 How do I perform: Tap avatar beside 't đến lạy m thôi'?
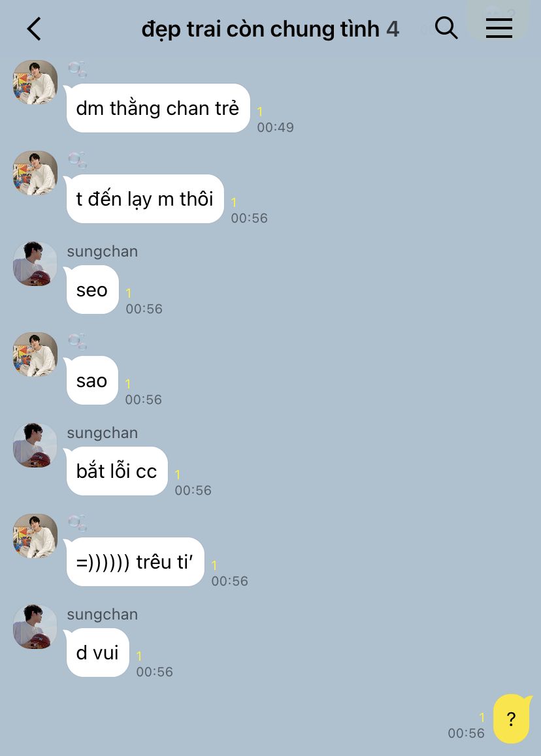[x=35, y=173]
